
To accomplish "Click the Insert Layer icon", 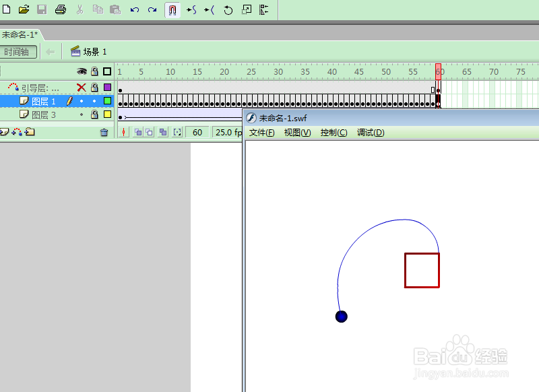I will 4,132.
